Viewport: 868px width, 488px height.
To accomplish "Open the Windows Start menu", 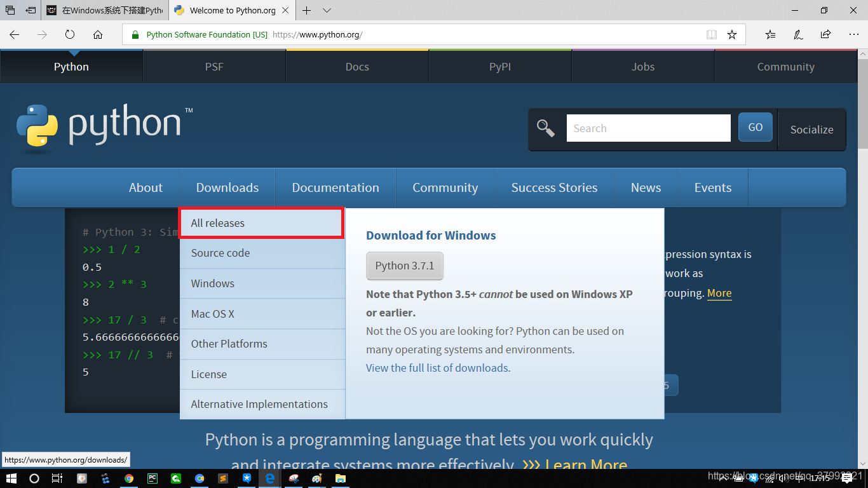I will click(x=11, y=478).
